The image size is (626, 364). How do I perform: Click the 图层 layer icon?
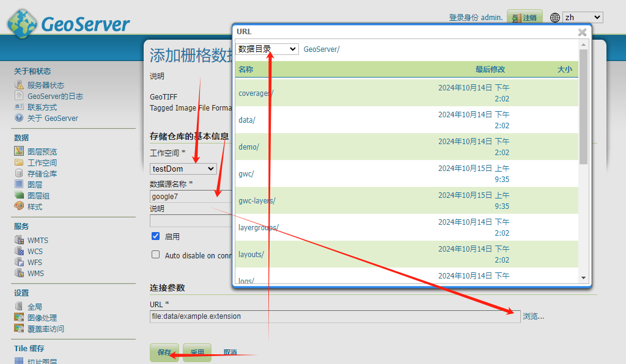click(19, 184)
